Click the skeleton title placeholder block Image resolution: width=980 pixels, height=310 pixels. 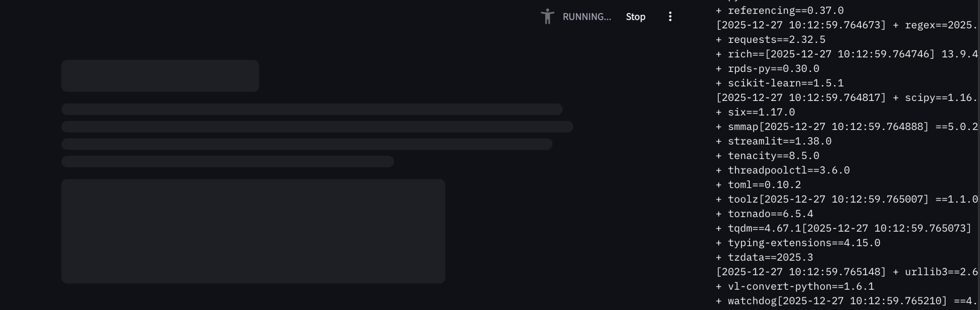tap(160, 76)
